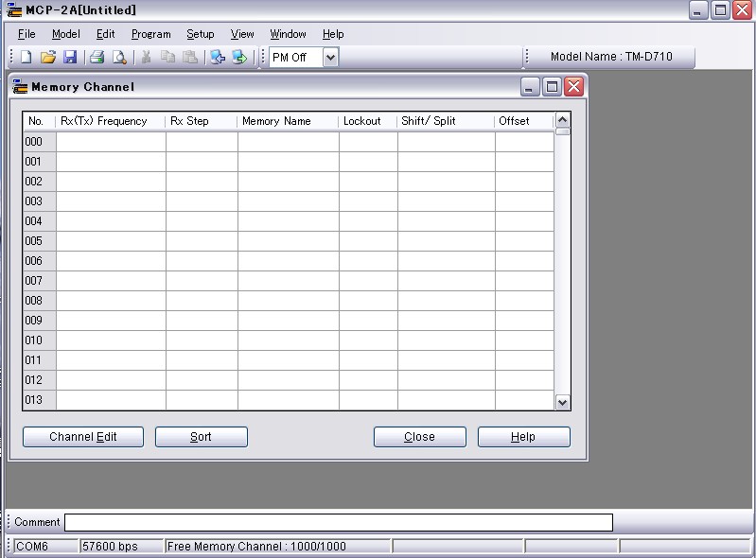Screen dimensions: 756x558
Task: Select channel row 013
Action: (x=289, y=400)
